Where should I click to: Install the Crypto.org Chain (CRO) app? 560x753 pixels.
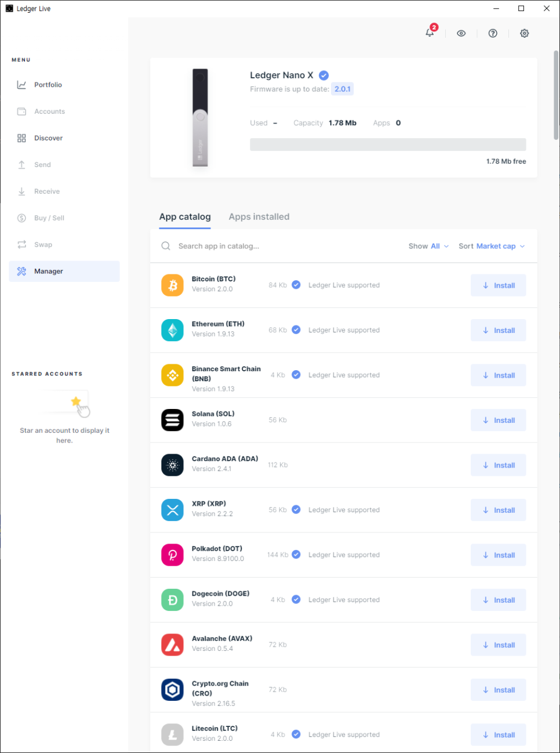[499, 690]
